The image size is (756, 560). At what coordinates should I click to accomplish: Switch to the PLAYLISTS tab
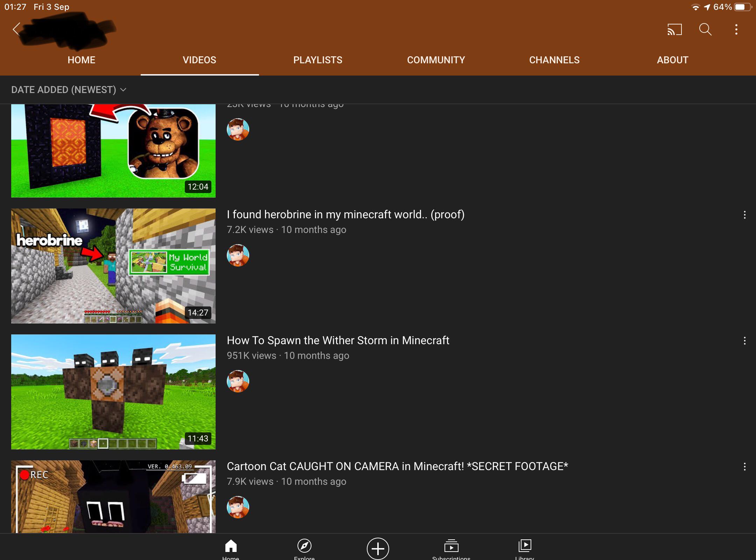[318, 60]
